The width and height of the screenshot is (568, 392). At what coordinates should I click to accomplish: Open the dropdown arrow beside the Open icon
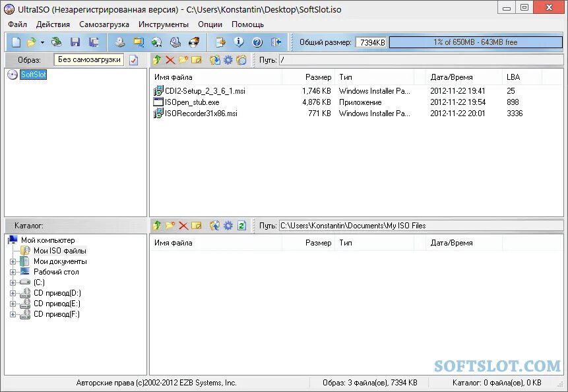click(x=42, y=42)
